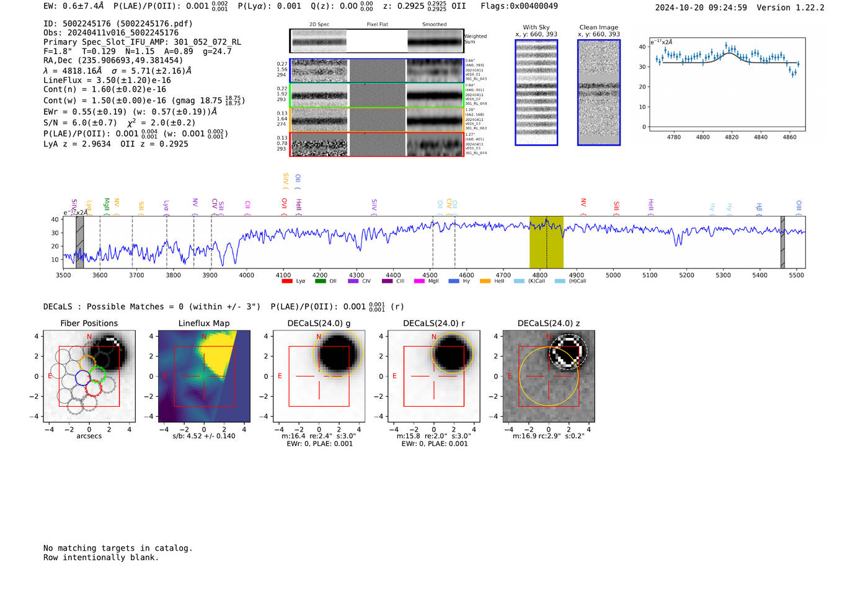Open the With Sky image cutout

click(x=536, y=92)
